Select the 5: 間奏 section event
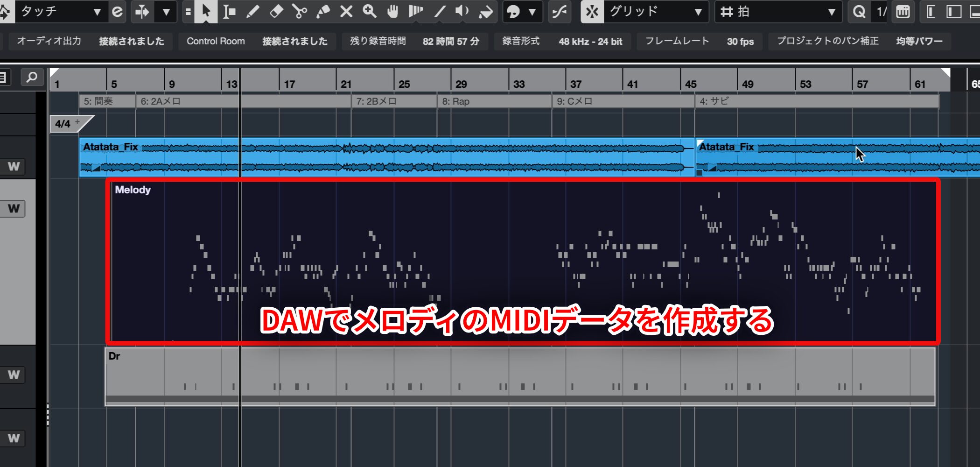 pos(107,101)
